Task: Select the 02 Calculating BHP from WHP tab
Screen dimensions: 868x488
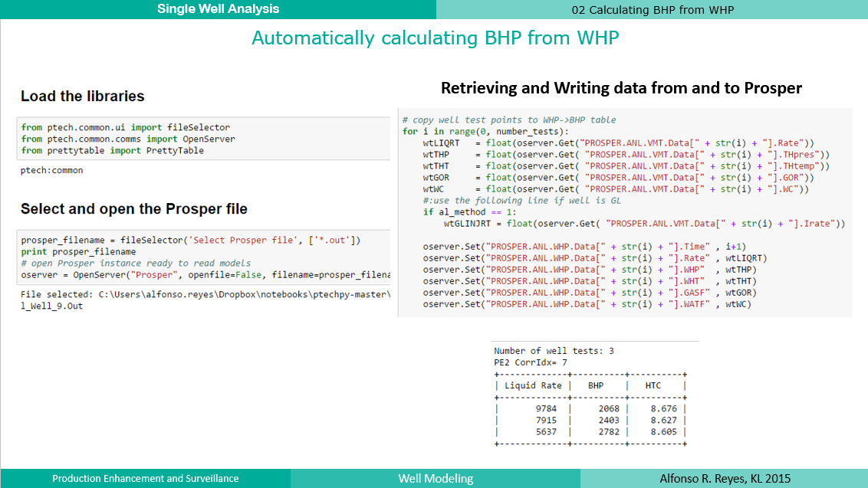Action: coord(653,9)
